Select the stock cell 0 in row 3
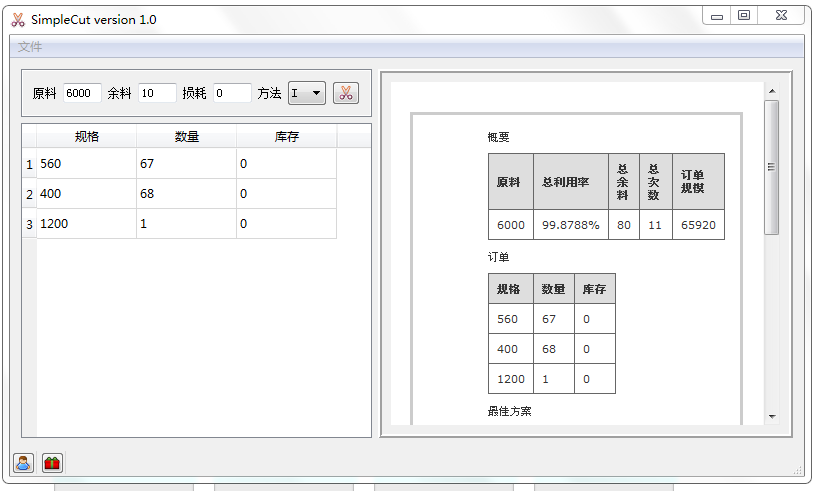Viewport: 823px width, 491px height. (x=287, y=224)
